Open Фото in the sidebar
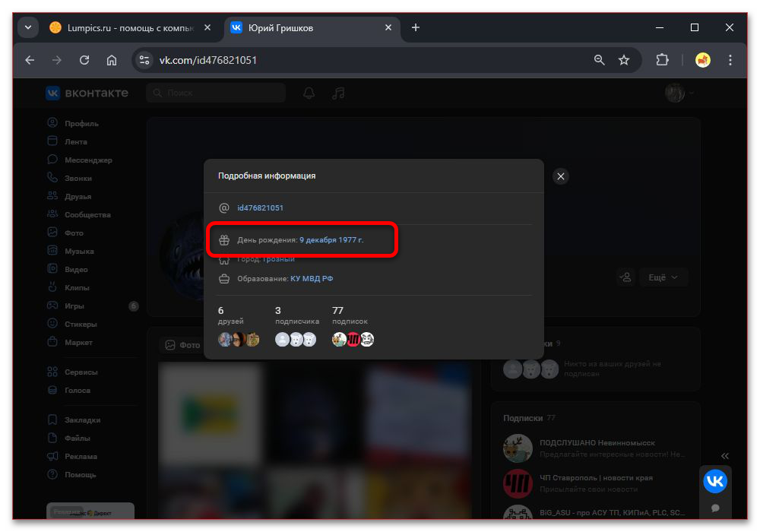 [x=73, y=233]
